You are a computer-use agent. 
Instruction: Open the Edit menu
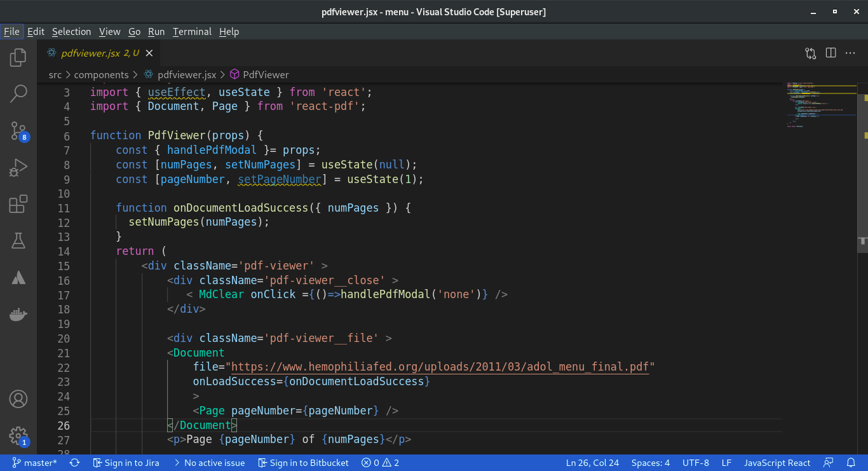coord(36,31)
